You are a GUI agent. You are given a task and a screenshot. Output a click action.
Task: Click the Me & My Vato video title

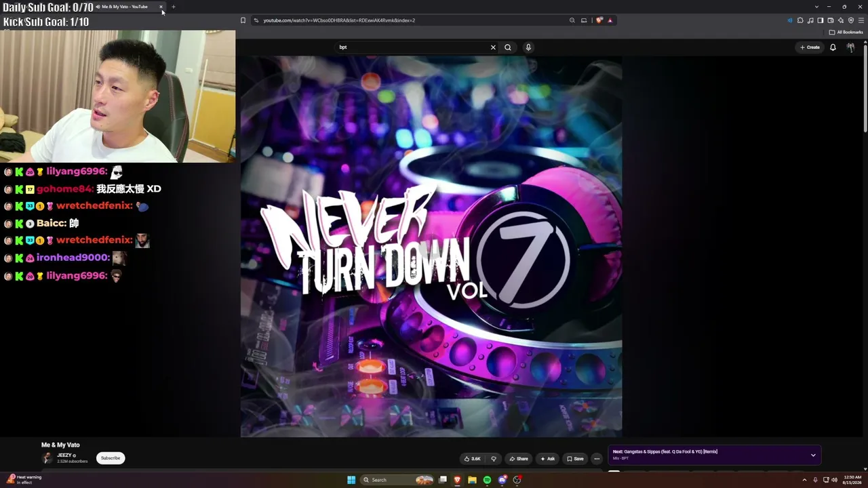click(60, 445)
